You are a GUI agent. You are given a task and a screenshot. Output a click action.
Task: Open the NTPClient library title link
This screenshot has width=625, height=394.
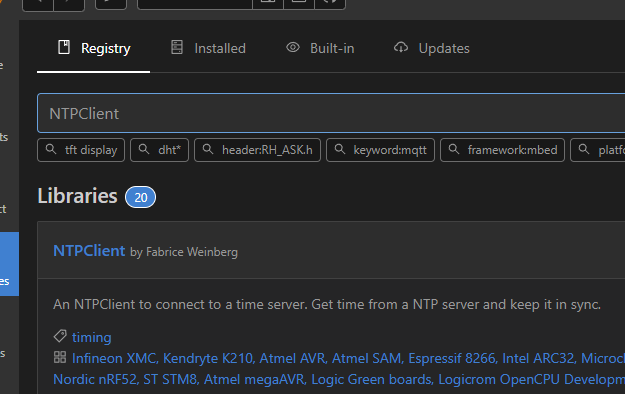[89, 251]
